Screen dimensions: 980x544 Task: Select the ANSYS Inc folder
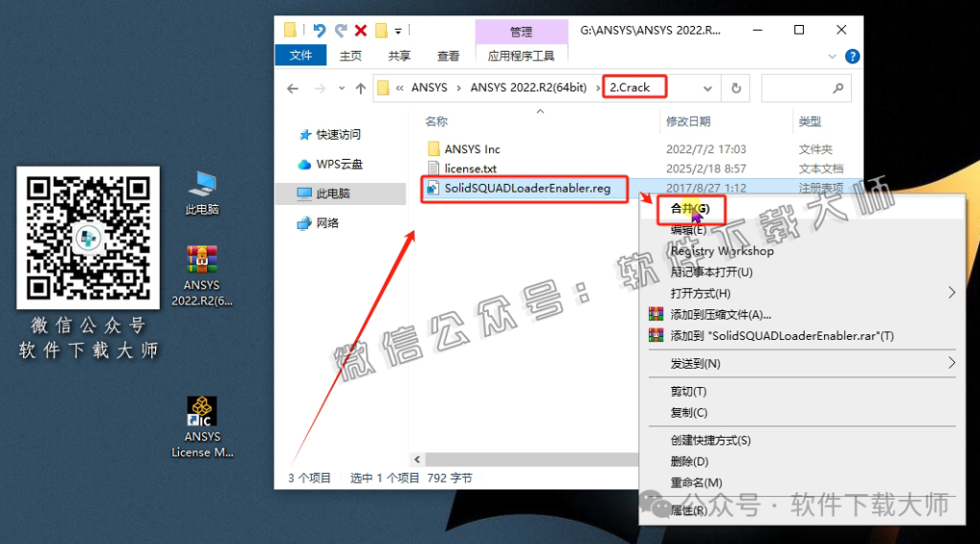point(473,148)
